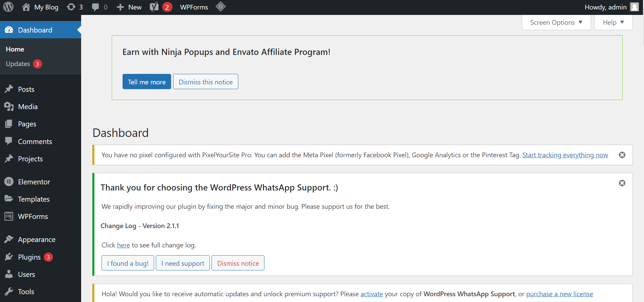Follow the Start tracking everything now link

pyautogui.click(x=565, y=155)
